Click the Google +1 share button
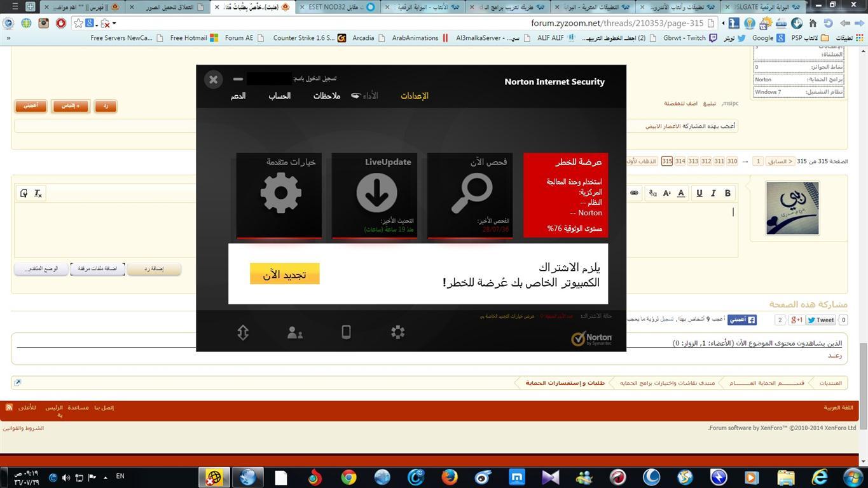Viewport: 868px width, 488px height. [797, 320]
